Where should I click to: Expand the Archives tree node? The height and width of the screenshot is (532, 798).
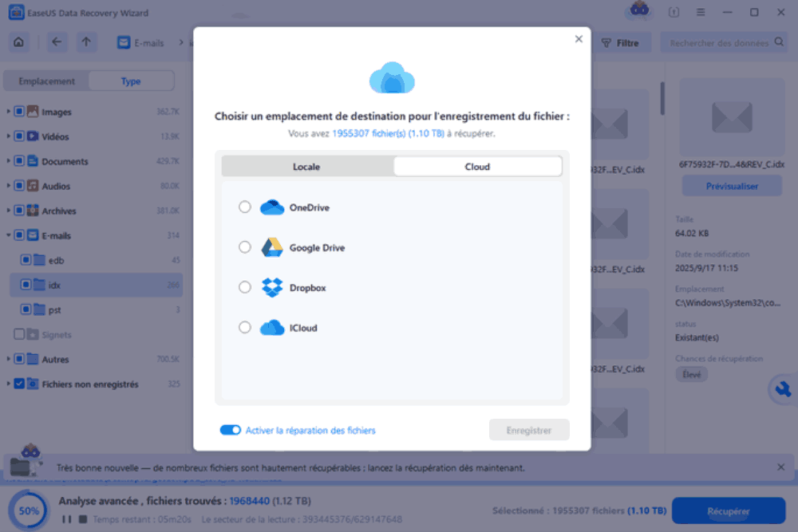[8, 210]
